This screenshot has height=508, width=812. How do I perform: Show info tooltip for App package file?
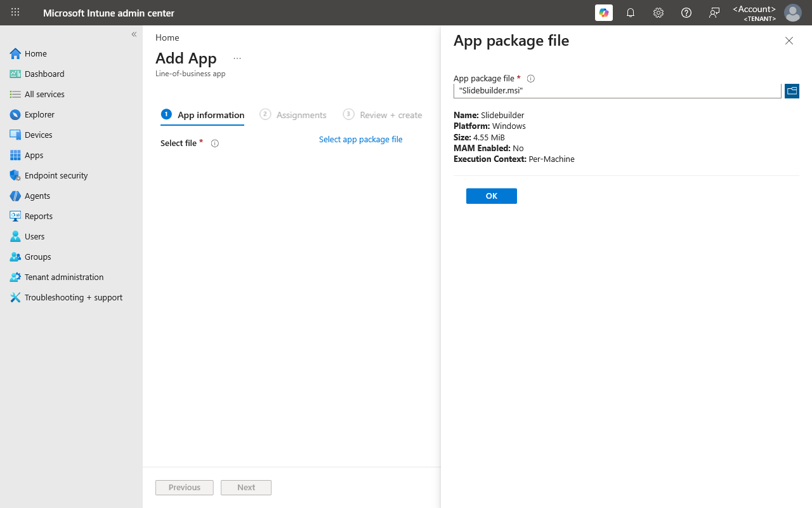tap(531, 79)
